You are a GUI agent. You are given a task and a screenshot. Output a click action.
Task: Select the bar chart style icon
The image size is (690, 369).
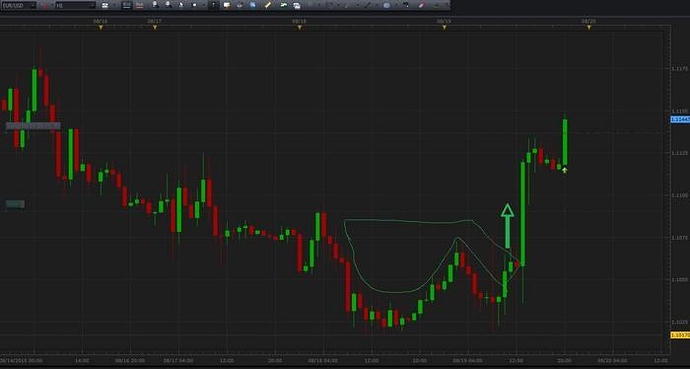(126, 5)
